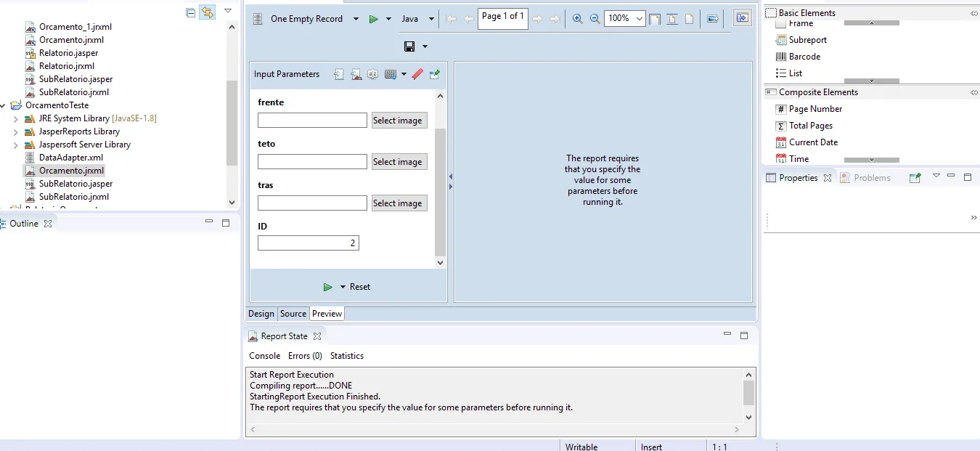Click the data adapter database icon
Screen dimensions: 980x451
(258, 19)
